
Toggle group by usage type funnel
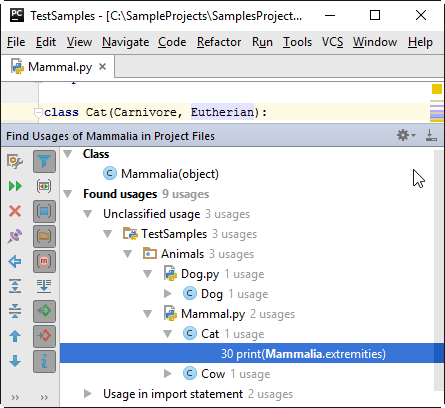(44, 162)
